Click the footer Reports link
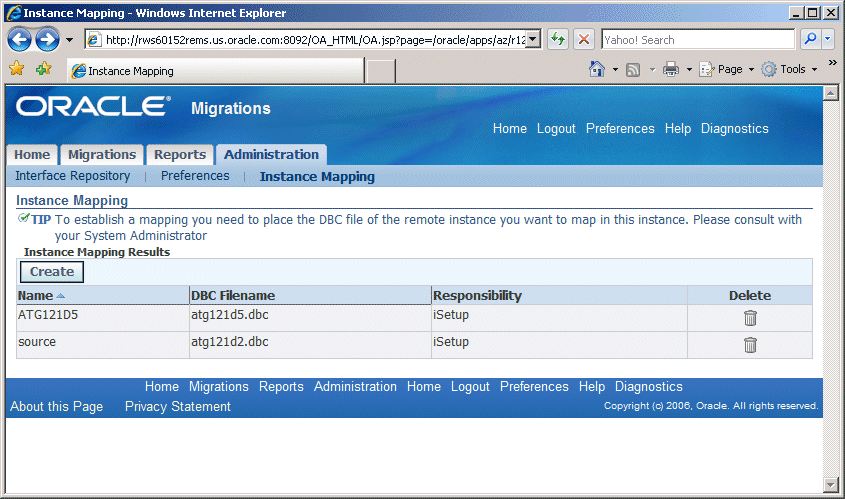This screenshot has width=845, height=499. (281, 386)
